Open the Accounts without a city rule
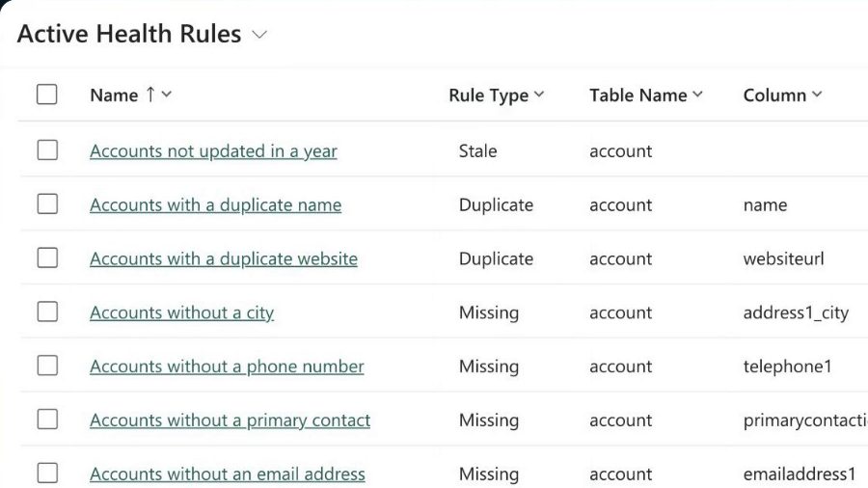Image resolution: width=868 pixels, height=488 pixels. (181, 312)
